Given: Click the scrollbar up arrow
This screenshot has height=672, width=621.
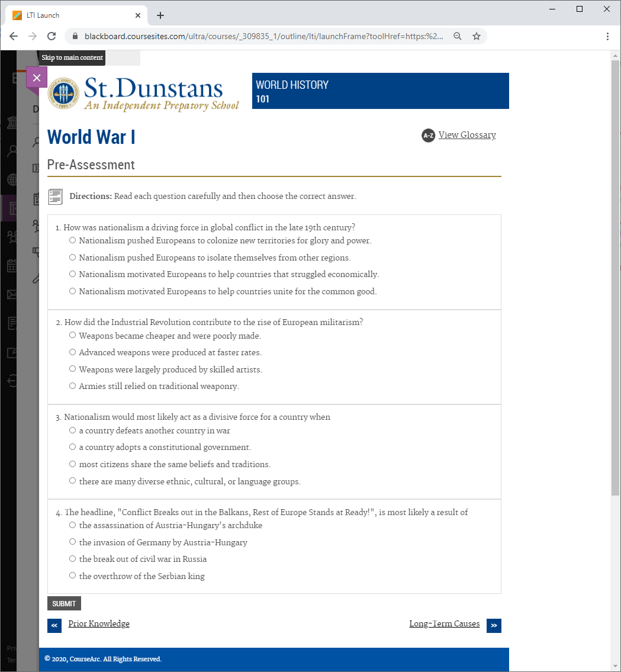Looking at the screenshot, I should tap(616, 56).
